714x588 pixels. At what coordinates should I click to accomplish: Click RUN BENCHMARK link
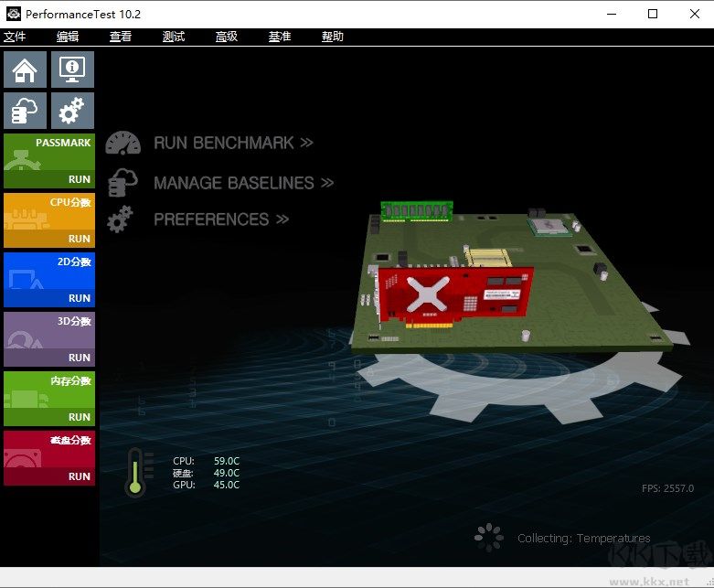pyautogui.click(x=234, y=143)
